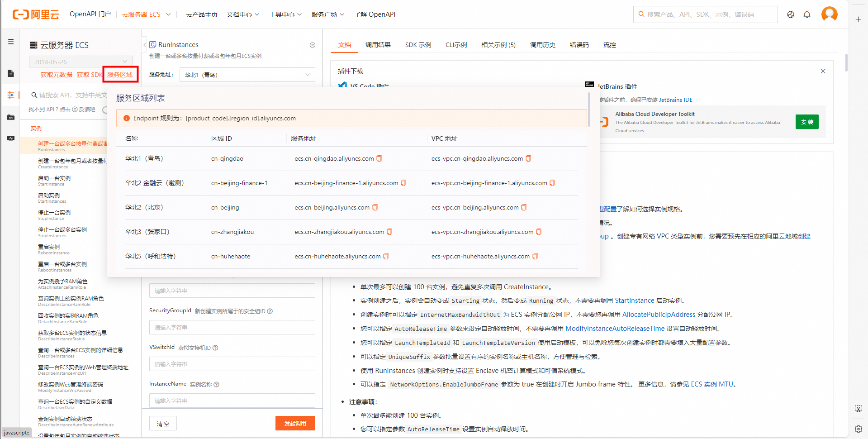Click the 发起调用 button
The height and width of the screenshot is (439, 868).
(295, 423)
